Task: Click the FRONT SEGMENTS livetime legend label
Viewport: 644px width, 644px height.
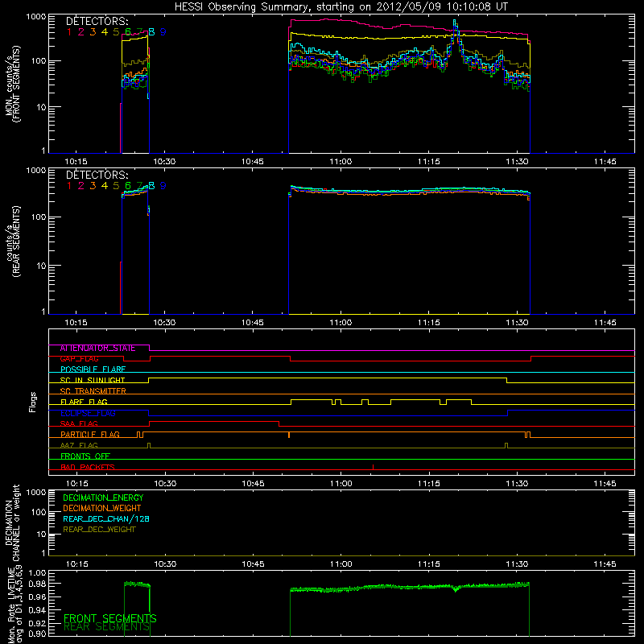Action: pos(110,618)
